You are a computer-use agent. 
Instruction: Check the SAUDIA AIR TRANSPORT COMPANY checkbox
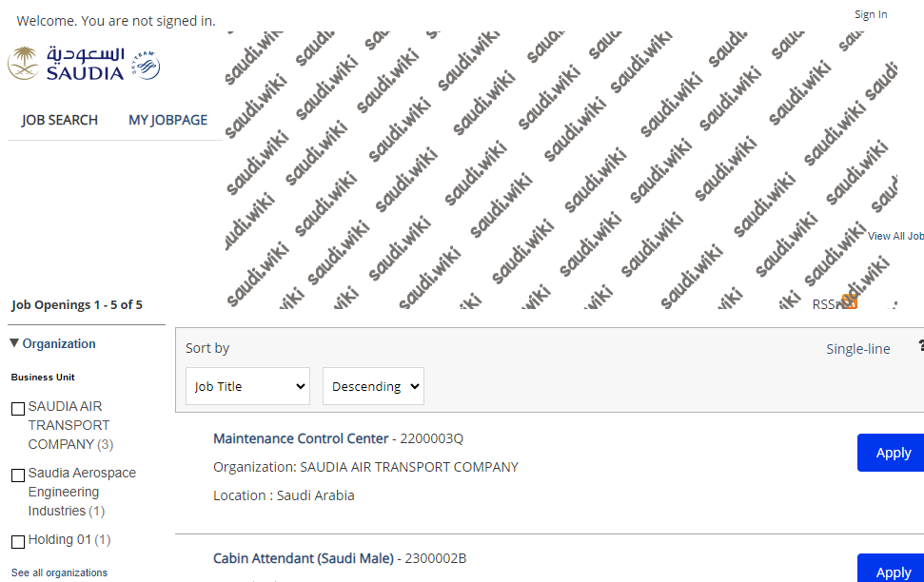click(x=18, y=409)
